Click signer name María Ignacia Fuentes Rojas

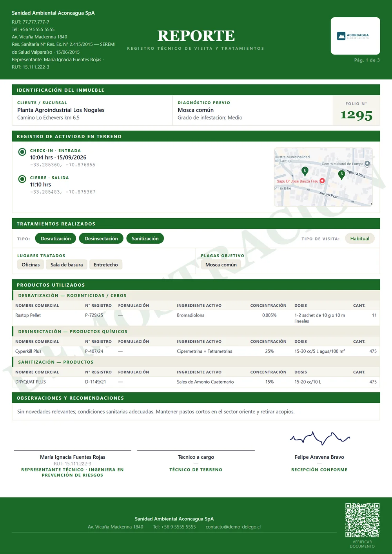tap(73, 457)
